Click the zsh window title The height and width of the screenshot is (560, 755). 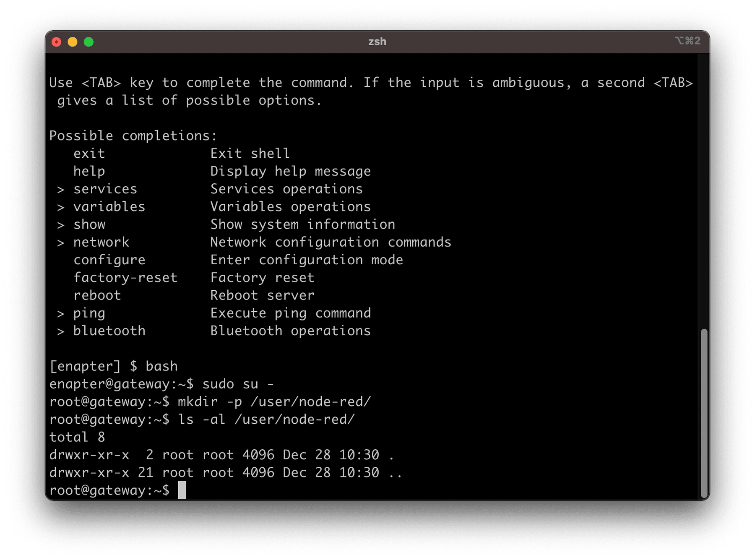click(x=377, y=42)
